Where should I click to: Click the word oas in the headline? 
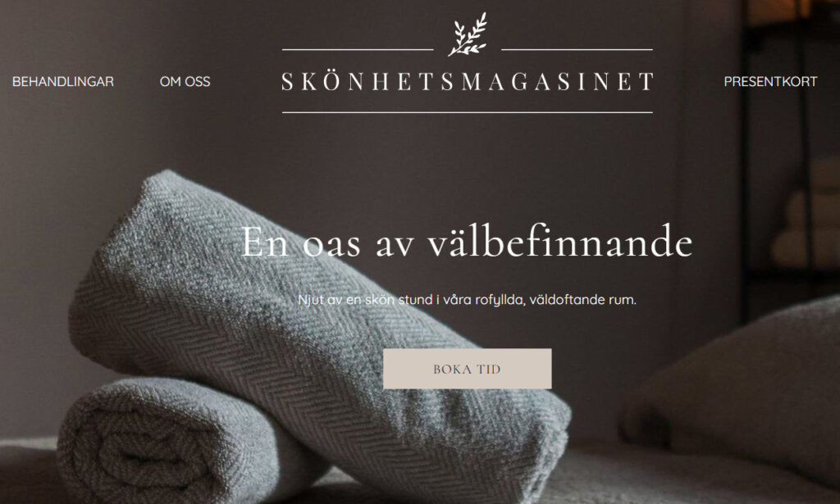331,245
